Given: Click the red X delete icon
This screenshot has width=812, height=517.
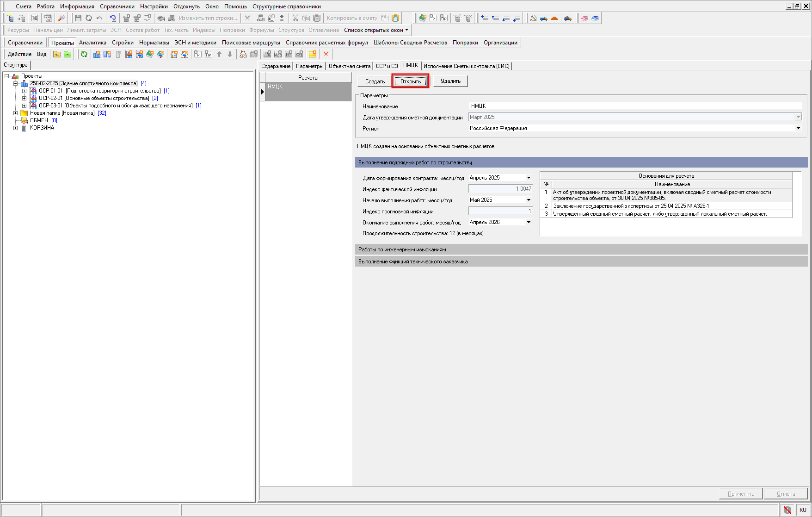Looking at the screenshot, I should coord(326,54).
